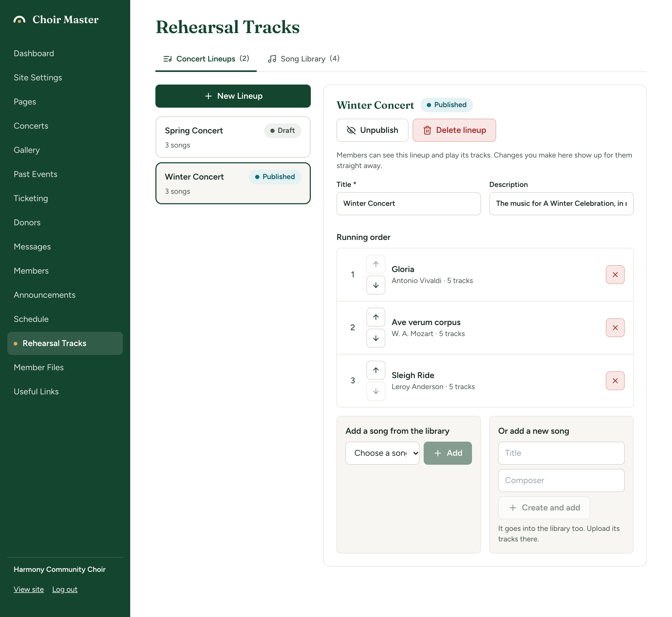Click the Running order heading
Image resolution: width=672 pixels, height=617 pixels.
pyautogui.click(x=363, y=237)
